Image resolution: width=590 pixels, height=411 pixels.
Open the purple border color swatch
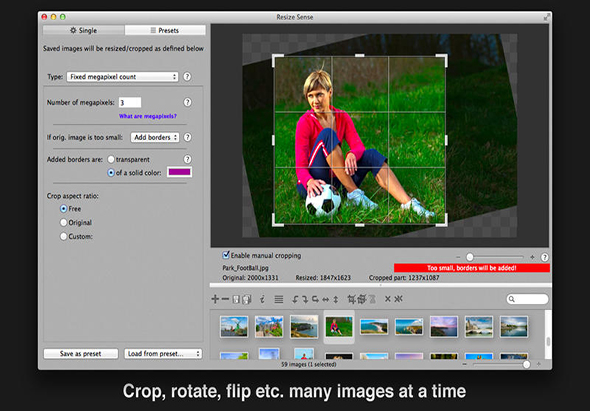pos(179,172)
